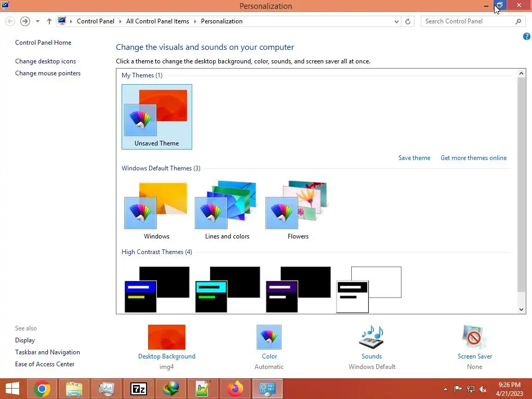Launch Firefox from the taskbar
Image resolution: width=532 pixels, height=399 pixels.
click(x=235, y=389)
